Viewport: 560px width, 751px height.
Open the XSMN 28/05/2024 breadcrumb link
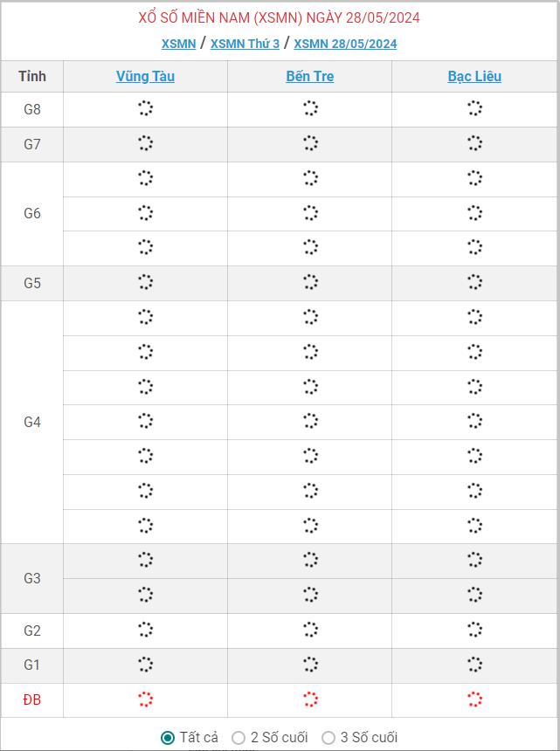(345, 44)
